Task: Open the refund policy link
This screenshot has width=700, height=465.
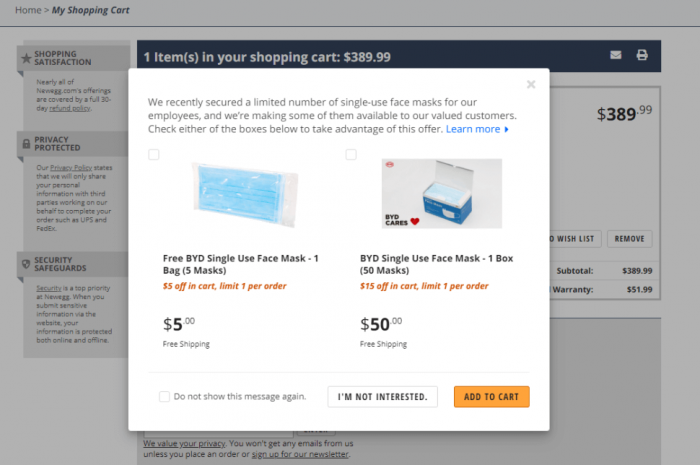Action: point(77,107)
